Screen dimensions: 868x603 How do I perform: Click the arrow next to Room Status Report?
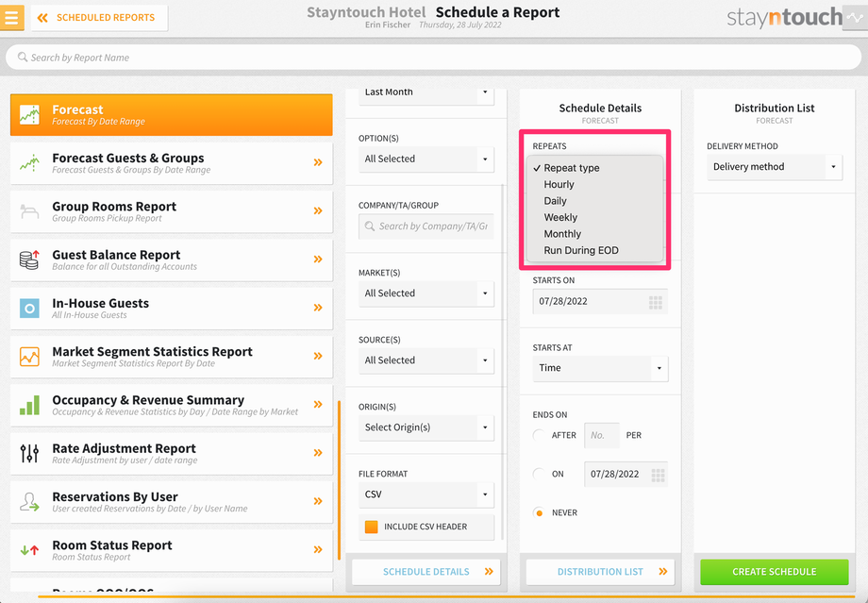318,549
